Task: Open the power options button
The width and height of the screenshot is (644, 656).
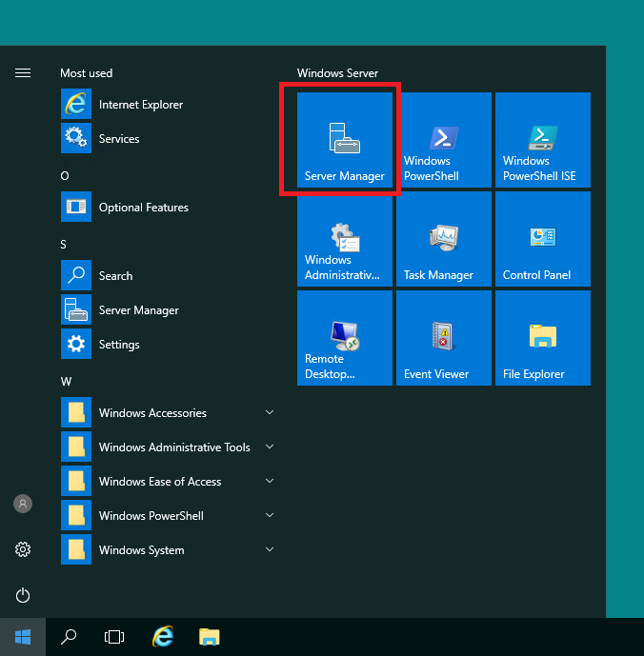Action: (x=23, y=595)
